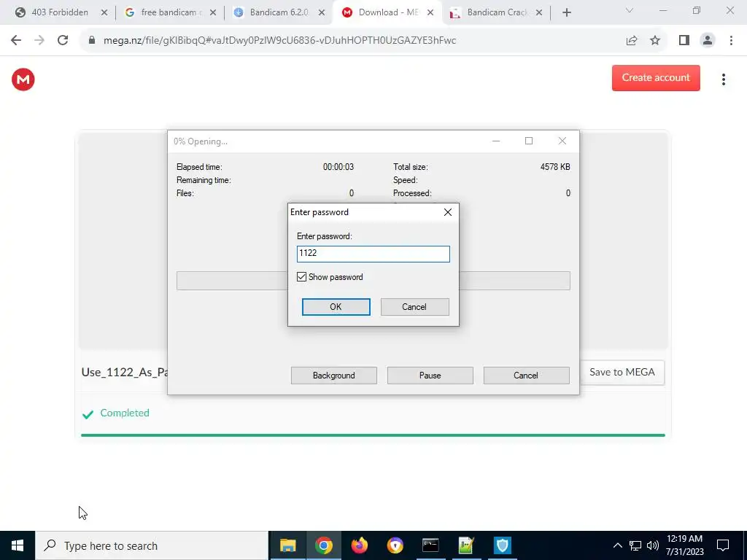Open the purple keyhole app on taskbar
747x560 pixels.
(x=395, y=545)
